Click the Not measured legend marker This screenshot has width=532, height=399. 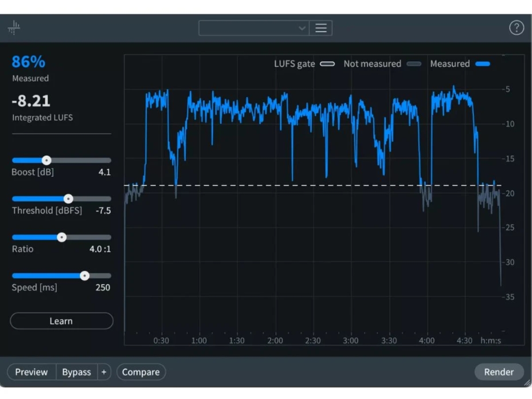pos(414,64)
